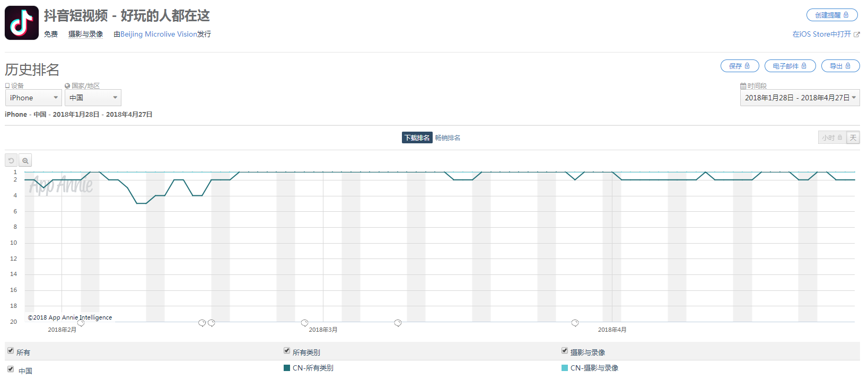Viewport: 868px width, 379px height.
Task: Visit the Beijing Microlive Vision publisher link
Action: (x=159, y=34)
